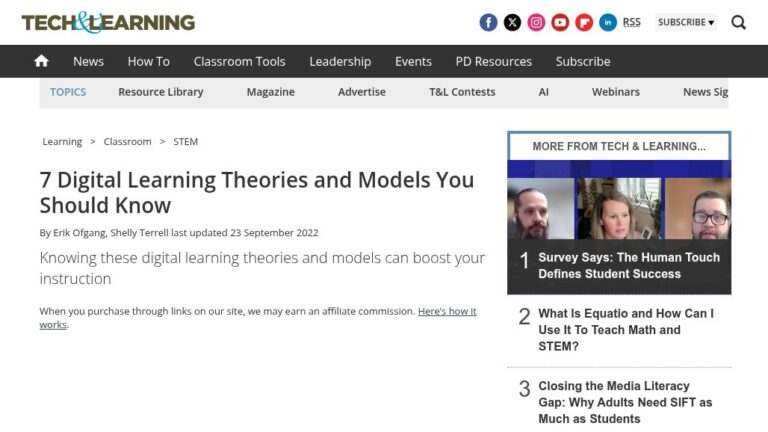Open 'What Is Equatio' article

pyautogui.click(x=625, y=330)
